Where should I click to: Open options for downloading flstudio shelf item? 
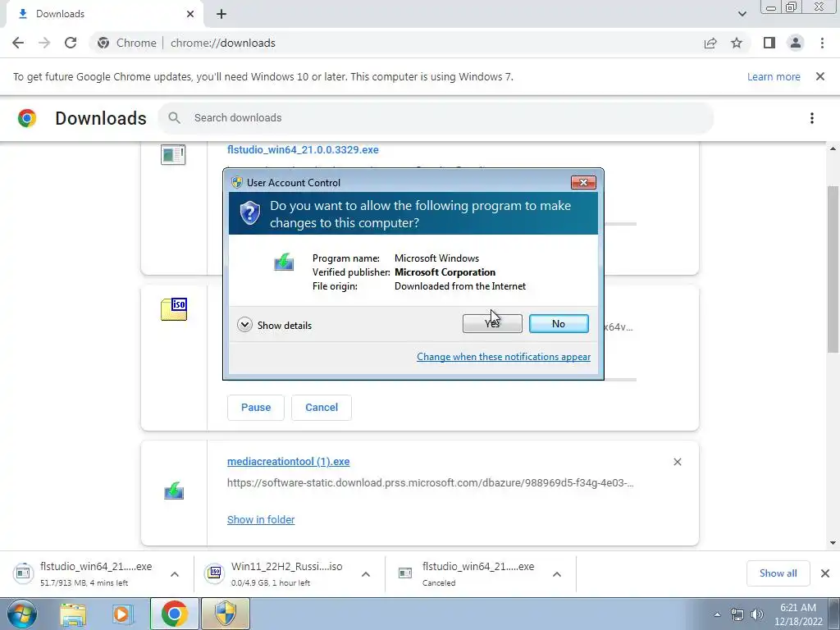[175, 574]
